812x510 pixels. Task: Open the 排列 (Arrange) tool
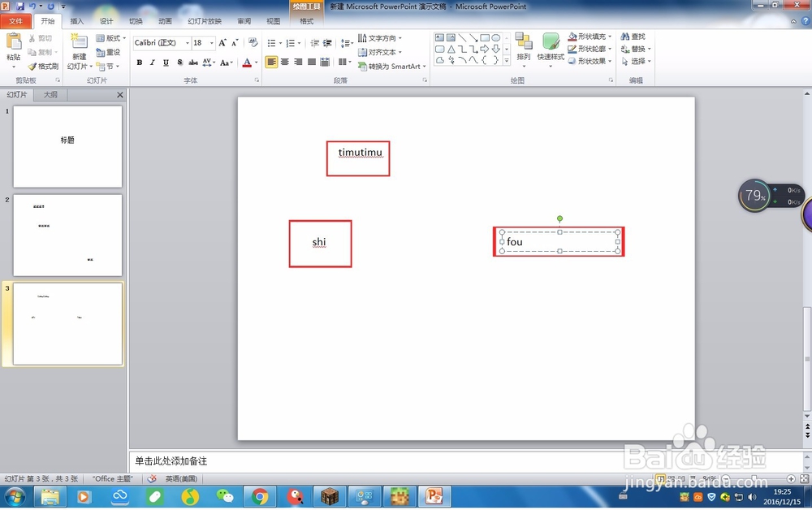pyautogui.click(x=523, y=47)
